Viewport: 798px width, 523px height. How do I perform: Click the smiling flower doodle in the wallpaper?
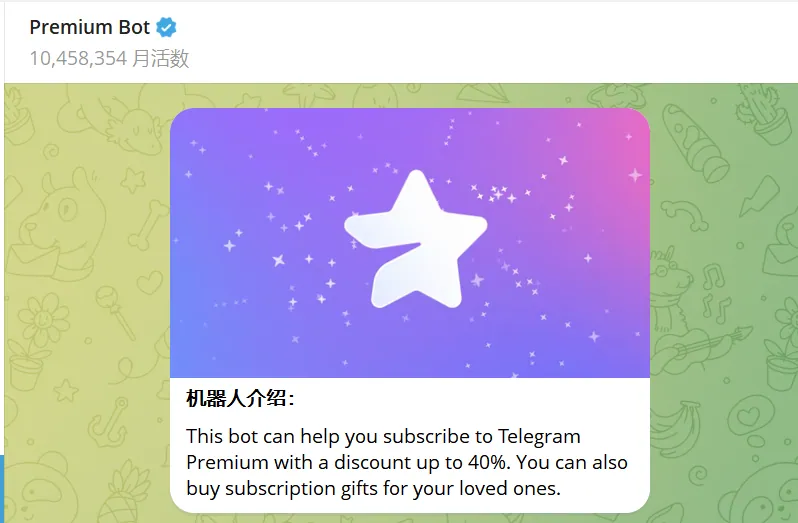[x=44, y=319]
